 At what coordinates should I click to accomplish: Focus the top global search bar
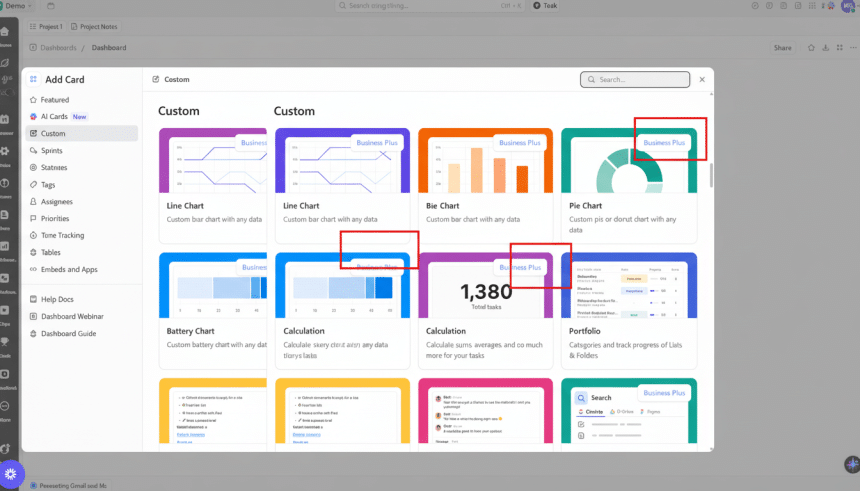click(x=431, y=5)
